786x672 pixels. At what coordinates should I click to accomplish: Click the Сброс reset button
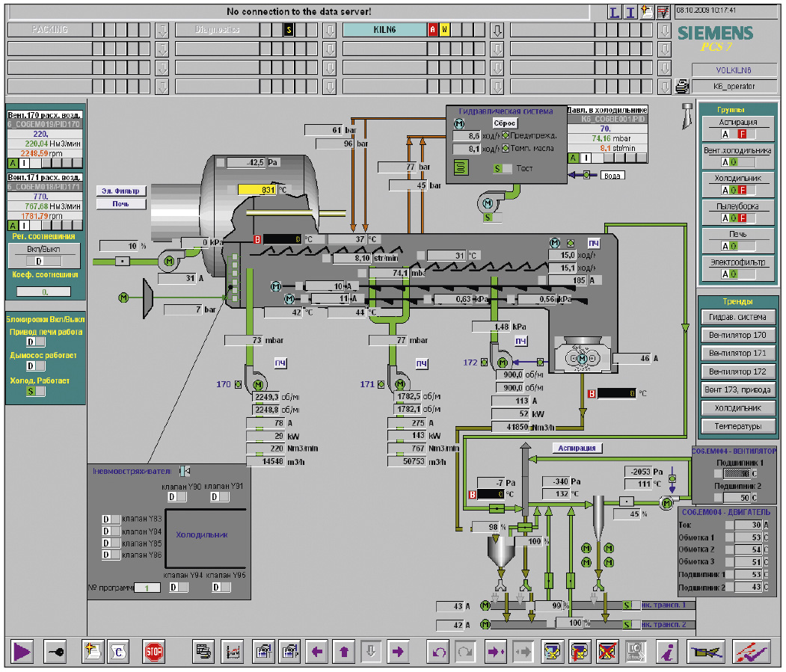click(x=504, y=123)
